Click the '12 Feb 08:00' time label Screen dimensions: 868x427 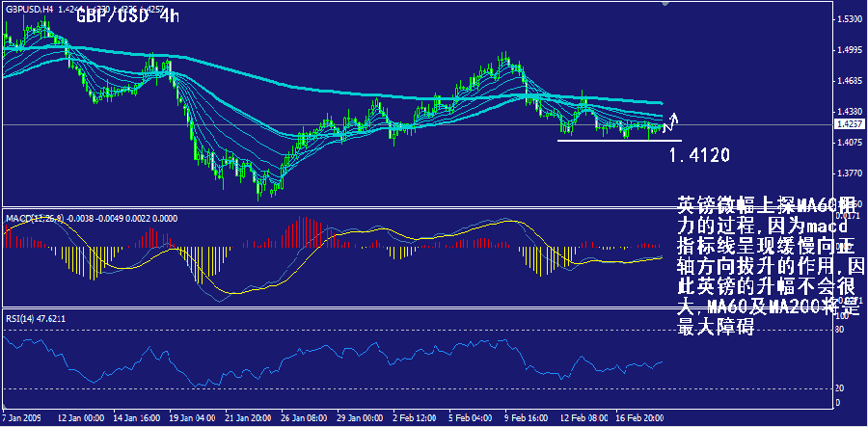[584, 416]
